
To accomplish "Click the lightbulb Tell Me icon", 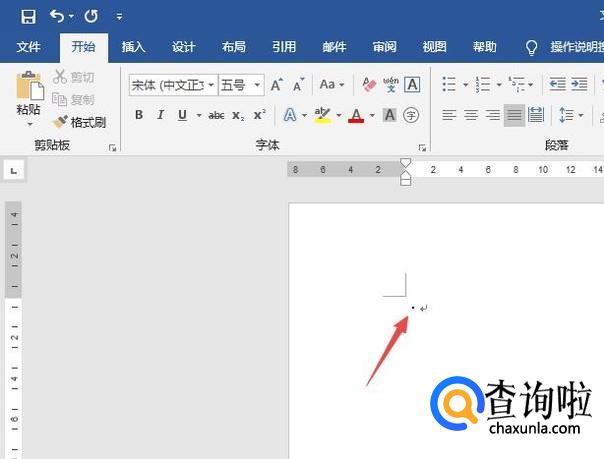I will tap(531, 48).
